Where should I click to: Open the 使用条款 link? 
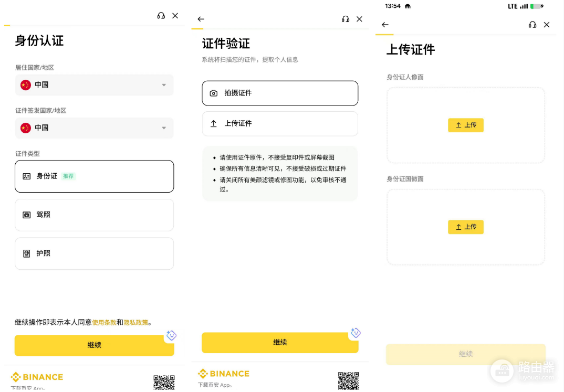[x=105, y=322]
